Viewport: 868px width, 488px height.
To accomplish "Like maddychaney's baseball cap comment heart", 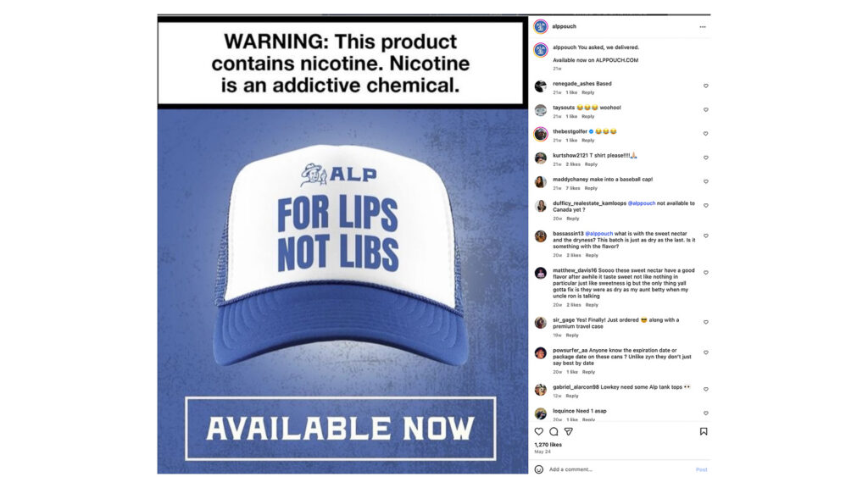I will tap(706, 181).
